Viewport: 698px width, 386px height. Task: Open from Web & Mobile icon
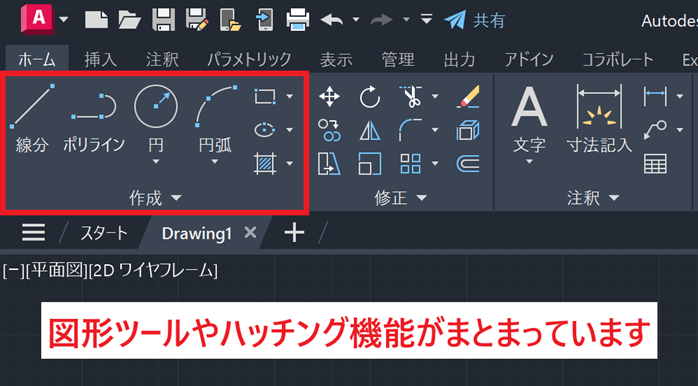click(x=230, y=20)
